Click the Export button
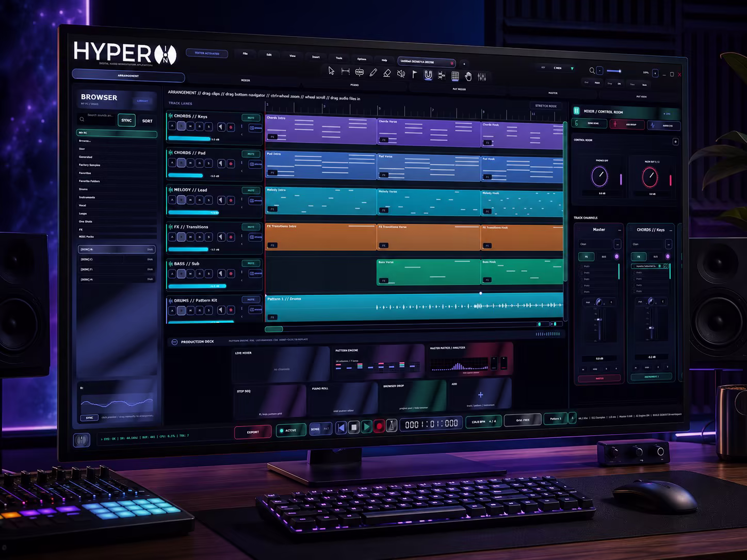 [x=253, y=432]
